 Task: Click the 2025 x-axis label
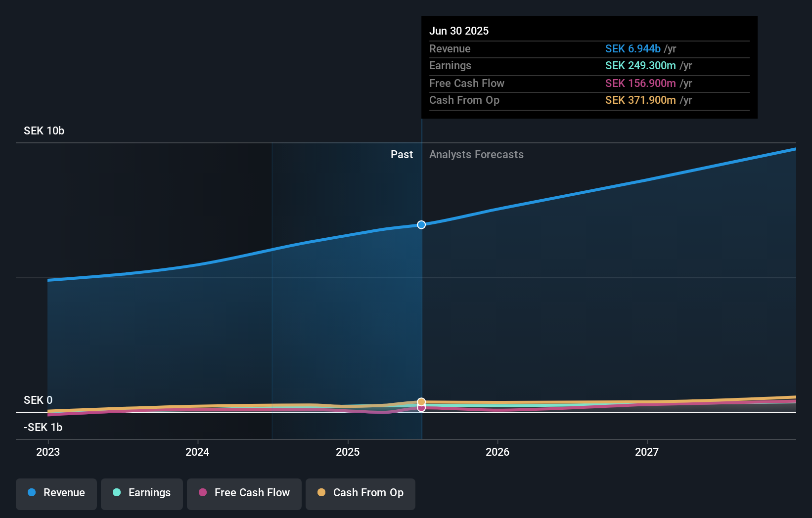pyautogui.click(x=348, y=452)
